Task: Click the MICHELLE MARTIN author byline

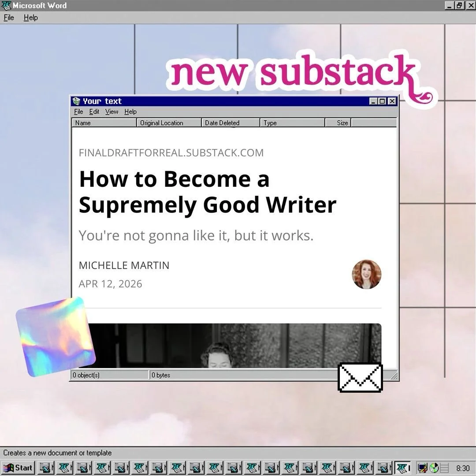Action: (124, 265)
